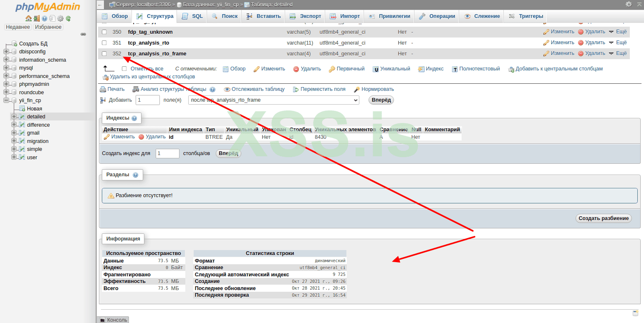
Task: Click red delete icon for fdp_tag_unknown row
Action: 581,32
